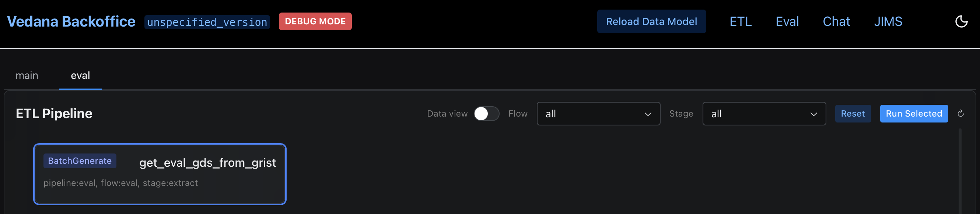Toggle the dark mode moon icon
980x214 pixels.
click(961, 22)
